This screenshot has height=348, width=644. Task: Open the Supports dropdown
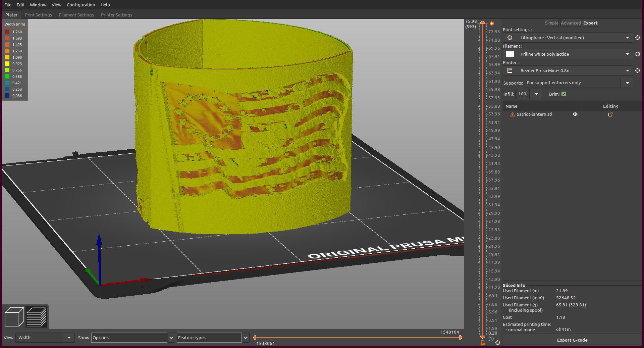pos(627,83)
